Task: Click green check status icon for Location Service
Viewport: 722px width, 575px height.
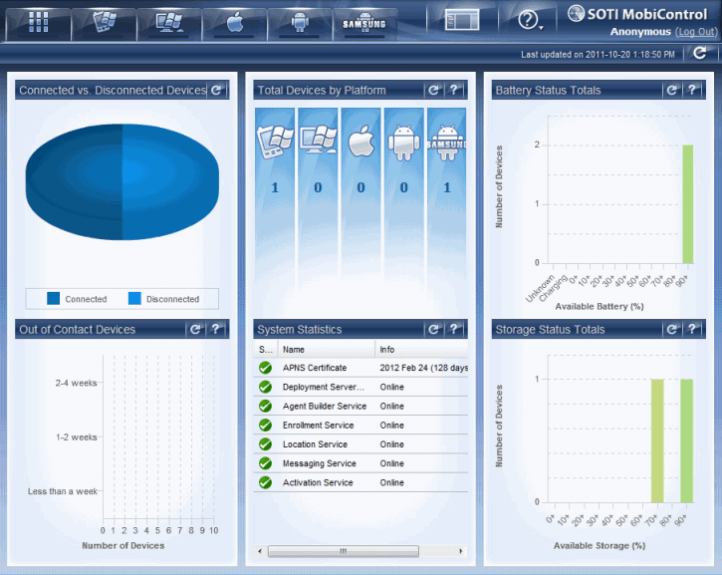Action: 265,444
